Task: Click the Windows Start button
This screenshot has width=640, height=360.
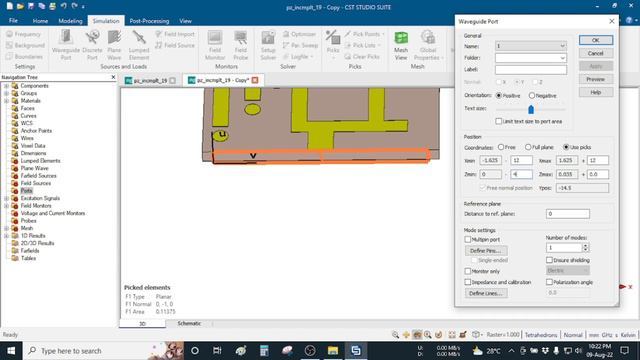Action: pos(11,351)
